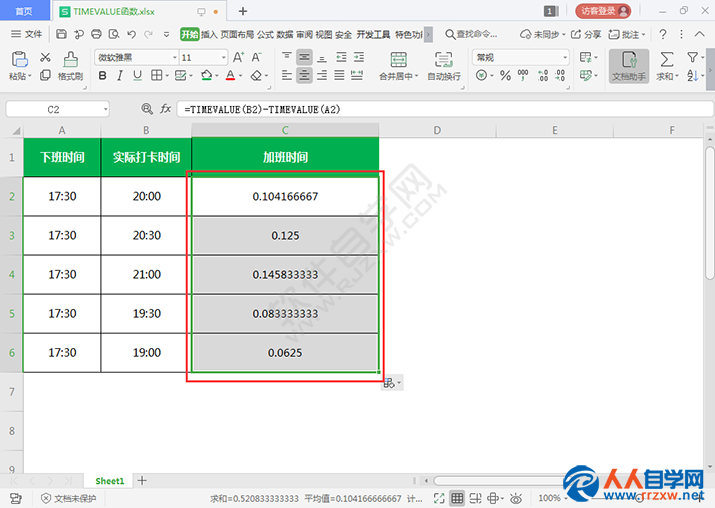Click the Clear eraser icon
715x508 pixels.
pos(256,76)
